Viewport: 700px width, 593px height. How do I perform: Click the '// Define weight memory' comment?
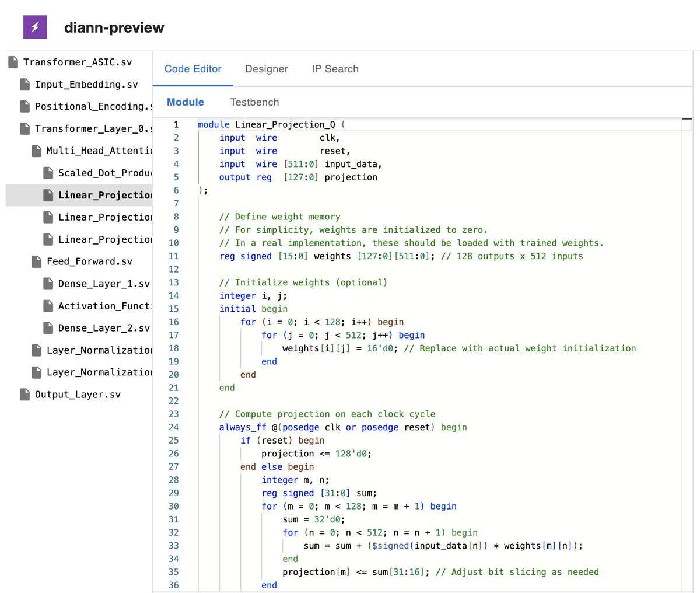pos(279,217)
